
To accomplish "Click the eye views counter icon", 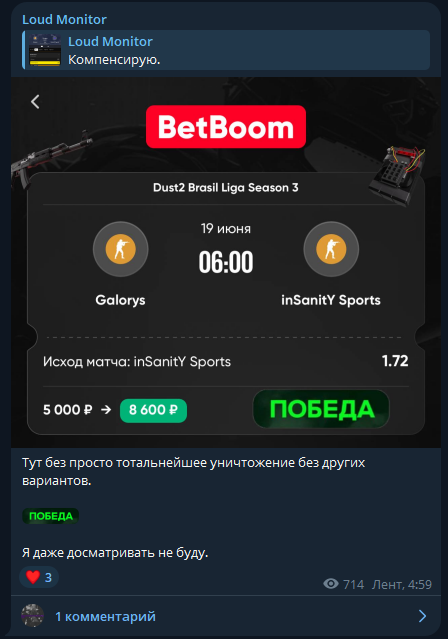I will tap(331, 584).
